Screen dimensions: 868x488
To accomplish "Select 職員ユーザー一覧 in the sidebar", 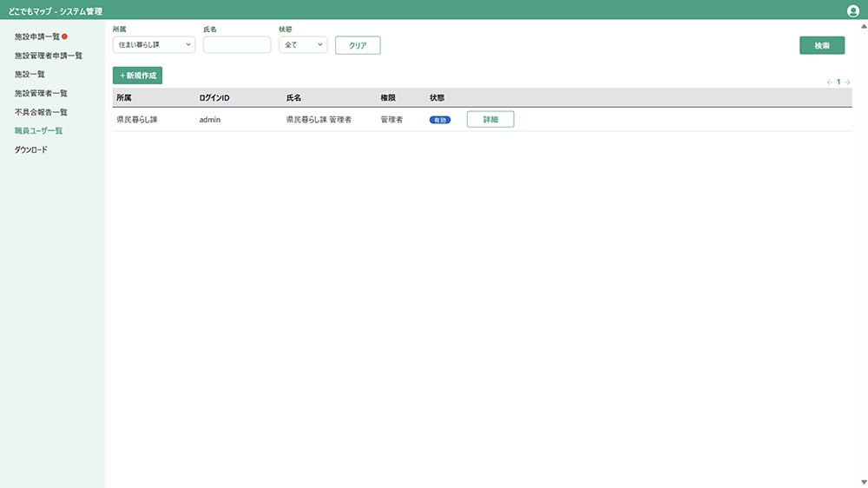I will pyautogui.click(x=39, y=131).
